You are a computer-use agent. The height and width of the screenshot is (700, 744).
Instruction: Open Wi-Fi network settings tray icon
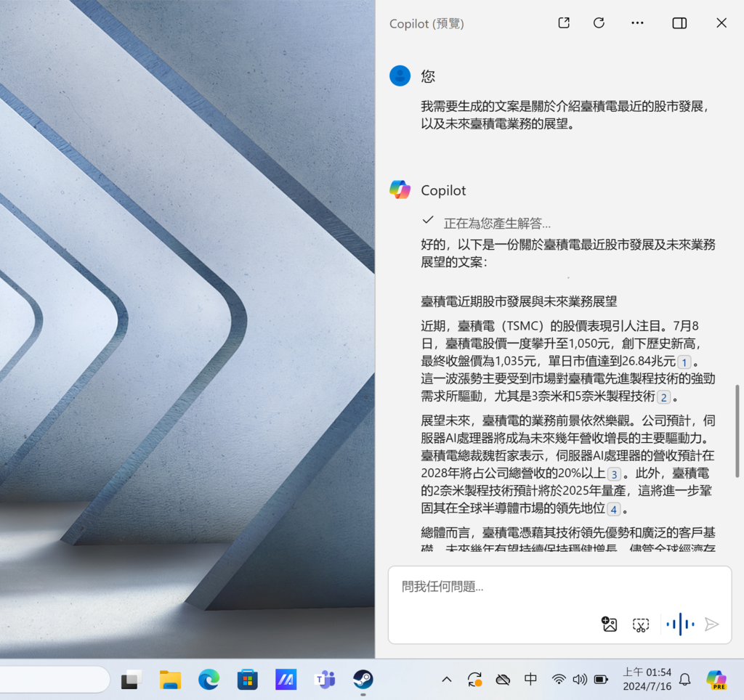pos(559,680)
